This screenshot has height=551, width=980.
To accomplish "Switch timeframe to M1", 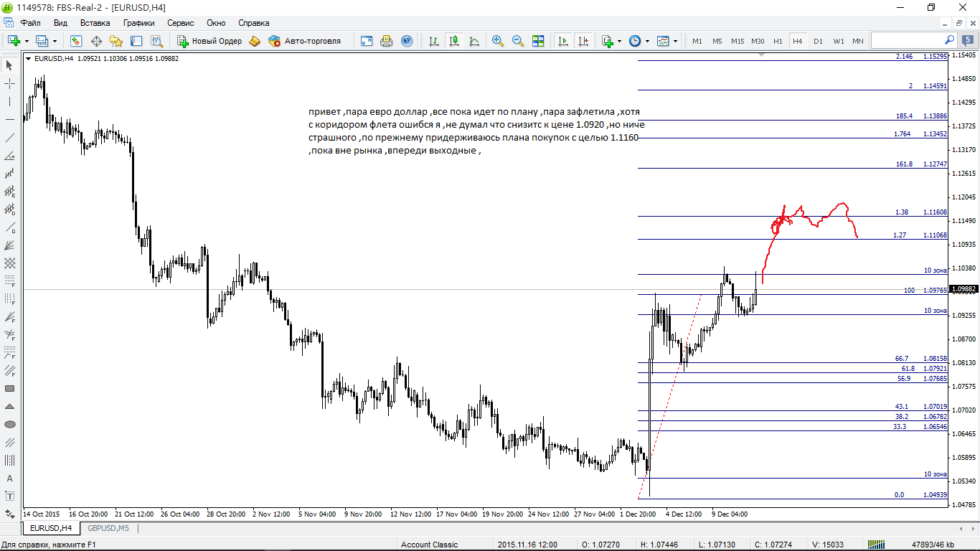I will point(697,41).
